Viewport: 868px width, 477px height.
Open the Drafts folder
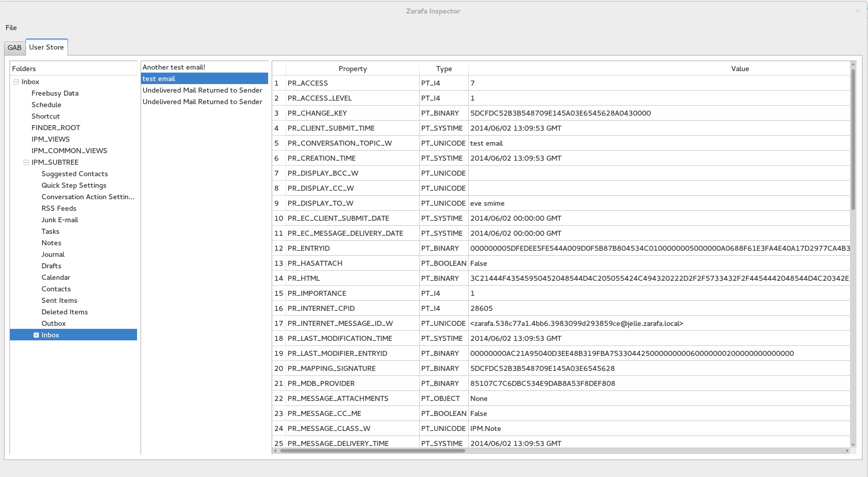tap(52, 266)
